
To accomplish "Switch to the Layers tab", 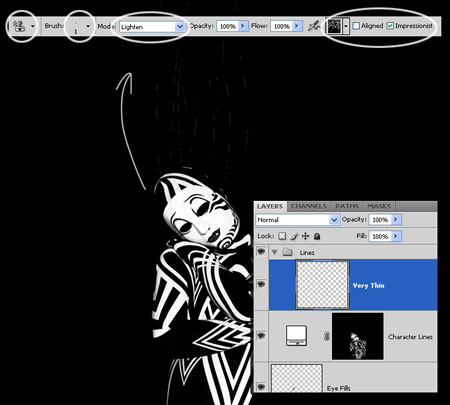I will tap(270, 206).
